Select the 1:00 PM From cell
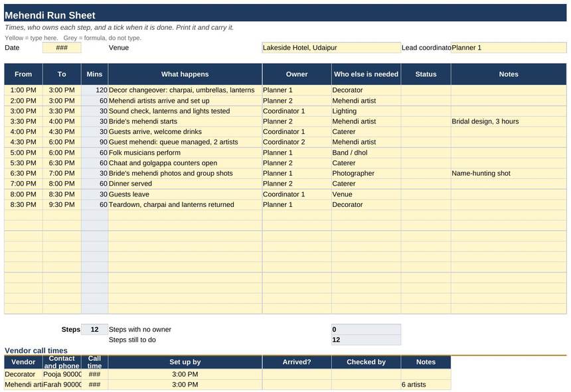 point(23,90)
